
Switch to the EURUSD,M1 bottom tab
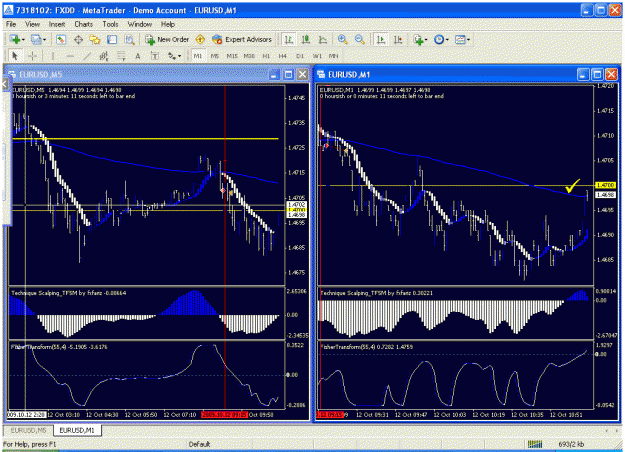[77, 430]
